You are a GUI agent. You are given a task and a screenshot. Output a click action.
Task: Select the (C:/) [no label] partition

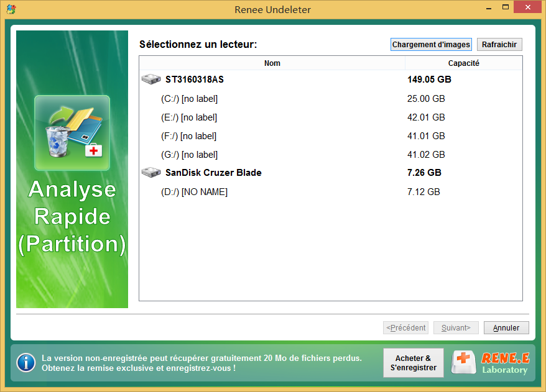tap(331, 99)
